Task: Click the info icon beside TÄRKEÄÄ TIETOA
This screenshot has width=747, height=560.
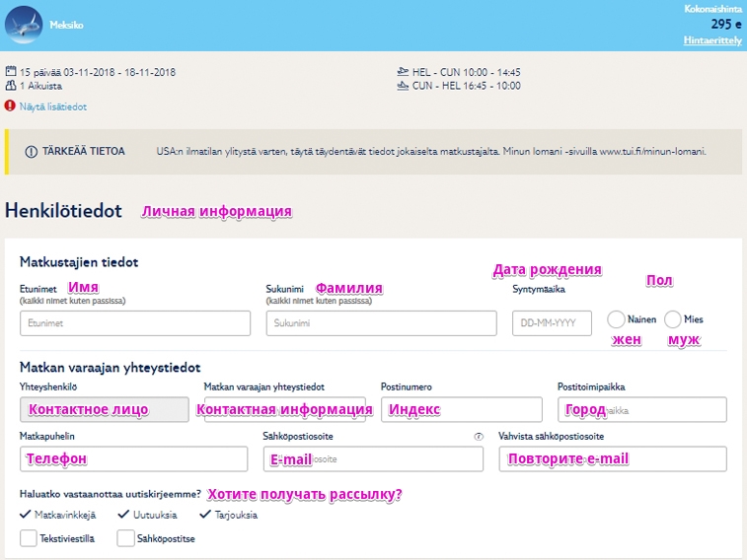Action: pyautogui.click(x=31, y=152)
